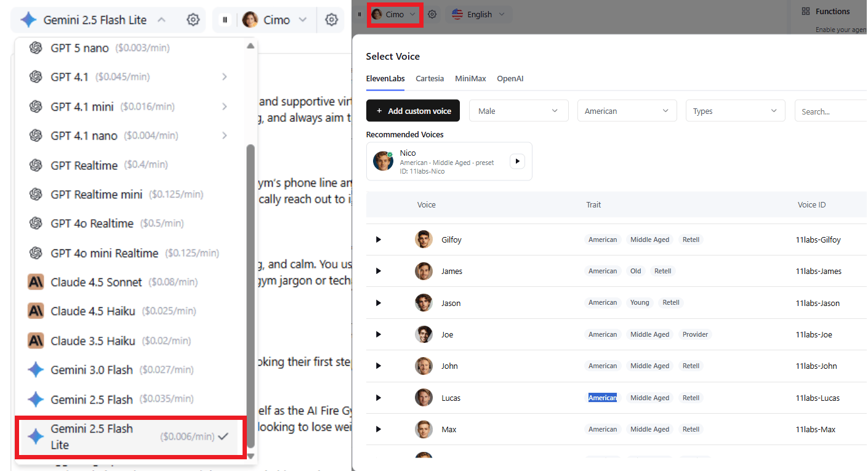The image size is (868, 471).
Task: Open the English language dropdown
Action: 479,14
